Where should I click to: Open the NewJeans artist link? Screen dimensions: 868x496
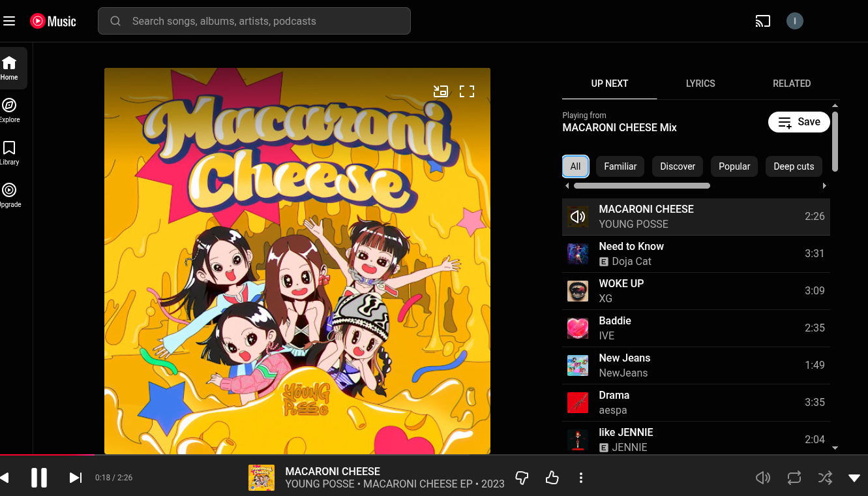coord(623,373)
